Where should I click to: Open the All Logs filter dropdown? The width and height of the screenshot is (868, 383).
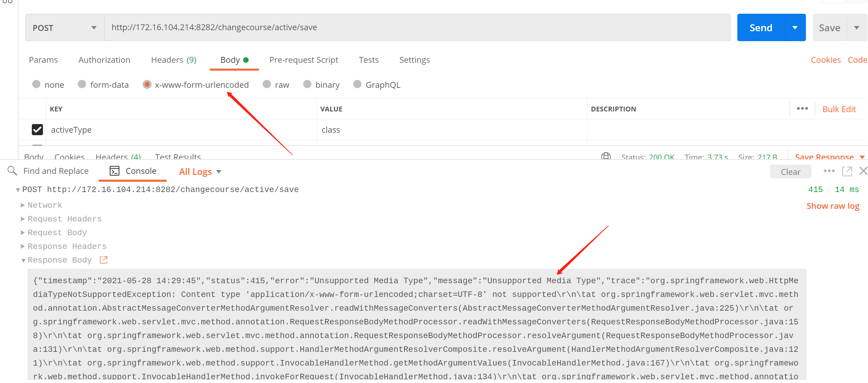click(x=200, y=171)
